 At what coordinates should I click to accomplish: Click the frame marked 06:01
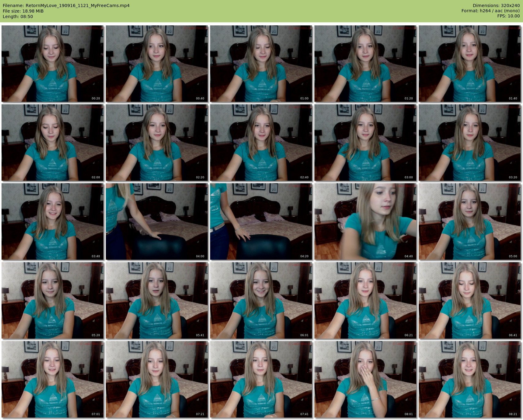(x=261, y=300)
